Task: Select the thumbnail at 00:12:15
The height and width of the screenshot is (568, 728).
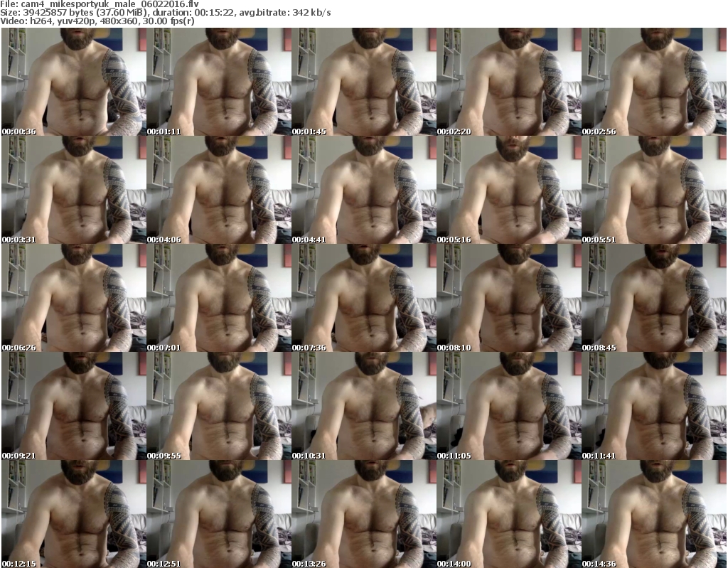Action: pyautogui.click(x=74, y=514)
